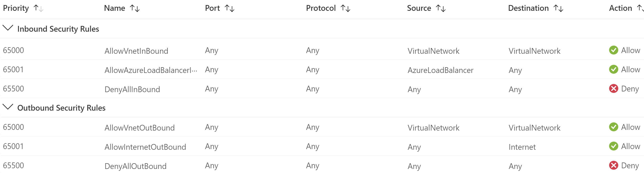This screenshot has width=644, height=174.
Task: Collapse the Inbound Security Rules section
Action: pyautogui.click(x=8, y=28)
